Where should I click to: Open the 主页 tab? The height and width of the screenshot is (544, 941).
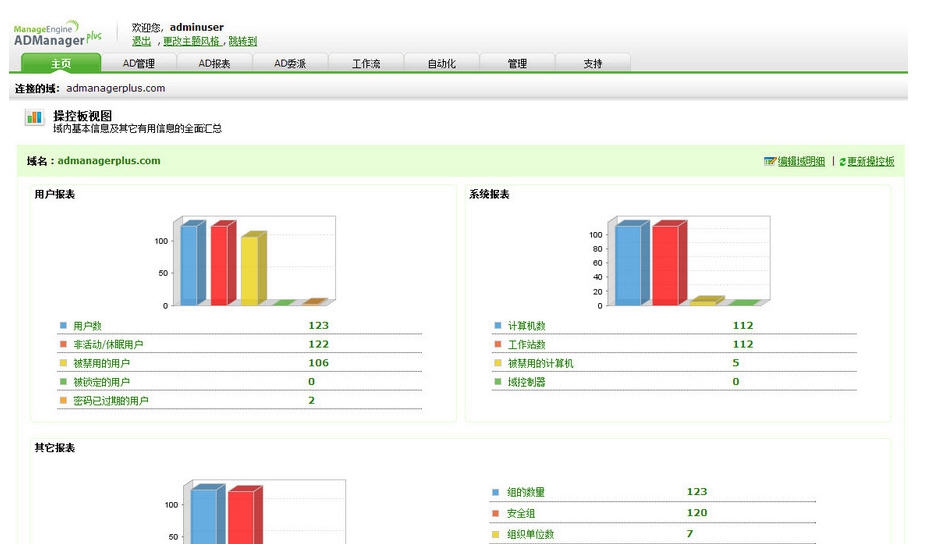click(61, 63)
